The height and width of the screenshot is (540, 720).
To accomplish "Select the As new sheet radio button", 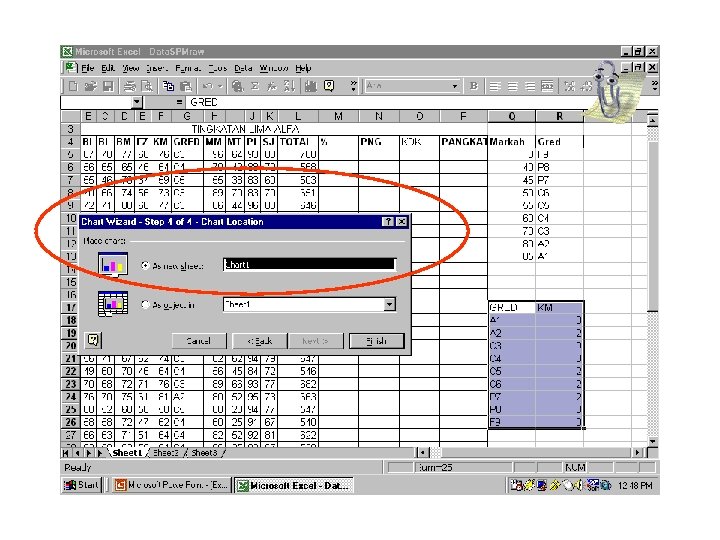I will (145, 265).
